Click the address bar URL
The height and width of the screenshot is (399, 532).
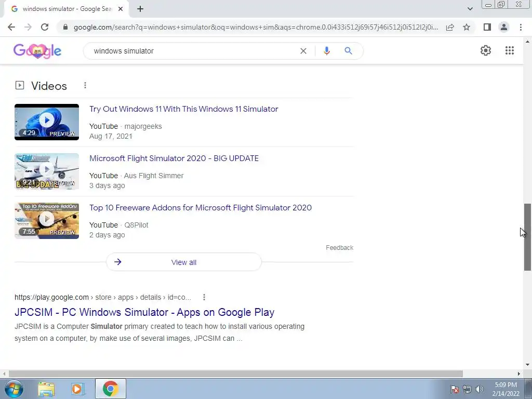(256, 27)
